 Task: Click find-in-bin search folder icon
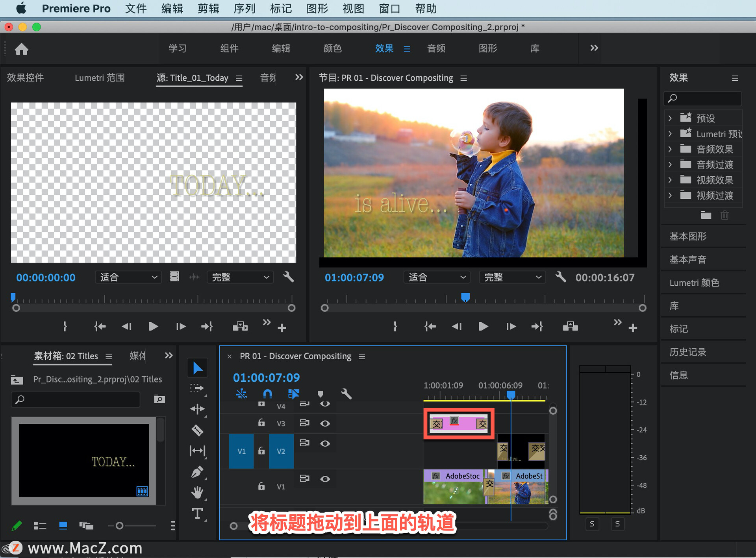(159, 399)
